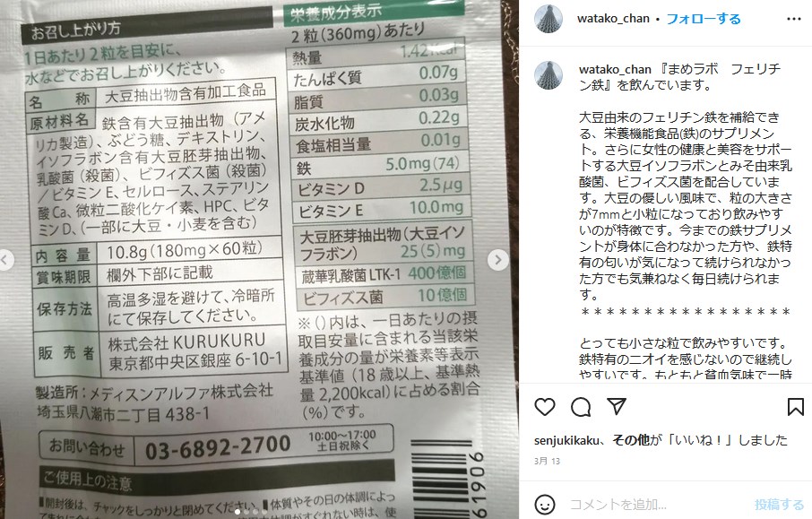This screenshot has height=519, width=812.
Task: Open watako_chan from the caption username
Action: (x=615, y=69)
